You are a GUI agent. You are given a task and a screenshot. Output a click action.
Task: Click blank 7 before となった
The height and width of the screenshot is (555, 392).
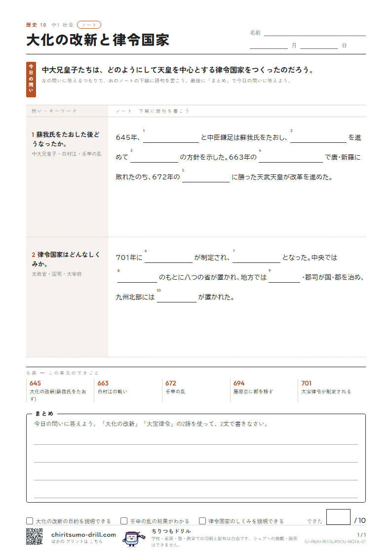coord(256,257)
